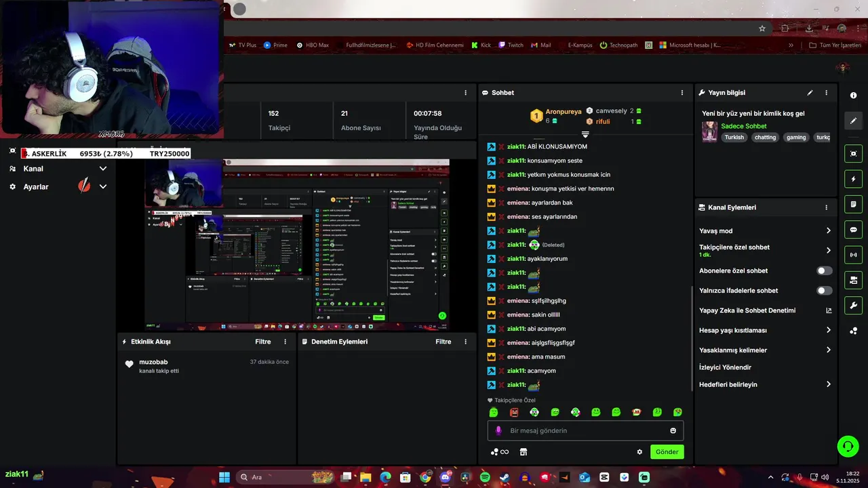868x488 pixels.
Task: Click the Turkish stream tag
Action: pyautogui.click(x=734, y=137)
